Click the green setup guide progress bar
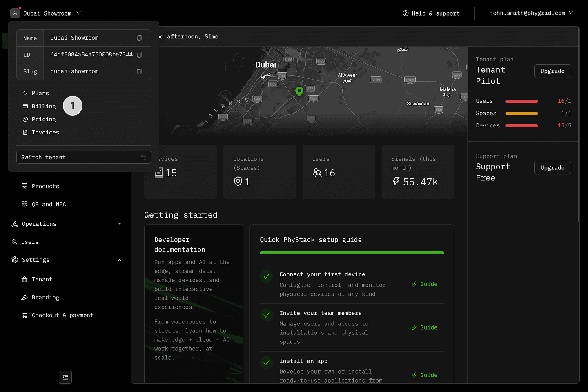Image resolution: width=588 pixels, height=392 pixels. [x=352, y=253]
